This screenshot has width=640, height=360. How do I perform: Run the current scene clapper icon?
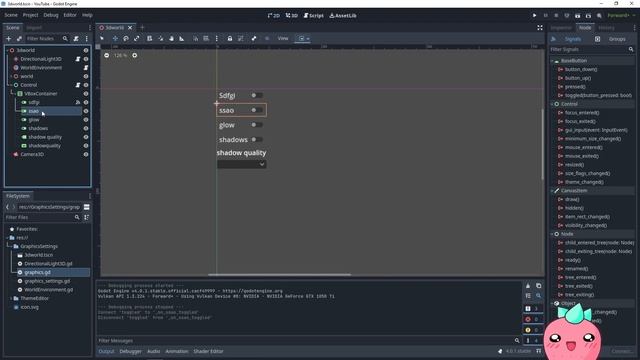coord(578,16)
